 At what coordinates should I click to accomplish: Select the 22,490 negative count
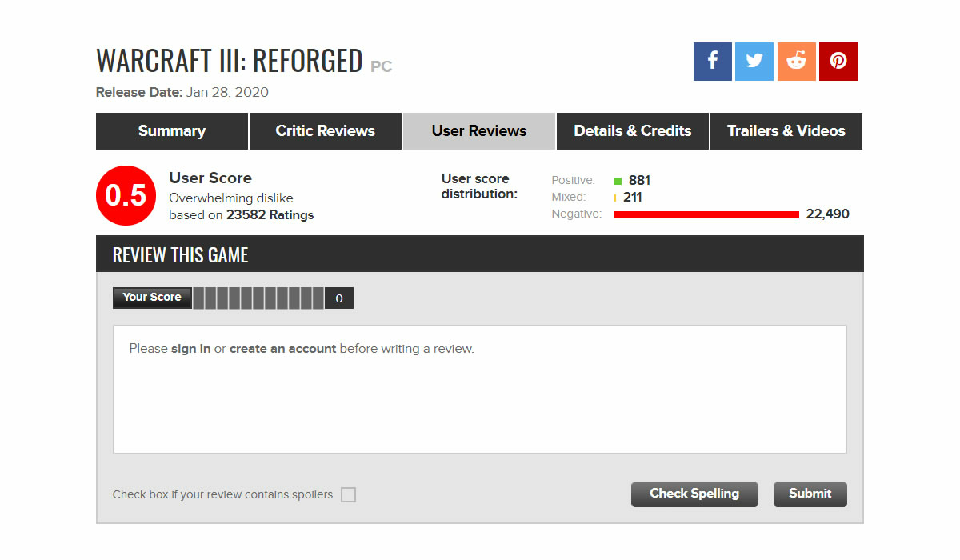point(827,214)
